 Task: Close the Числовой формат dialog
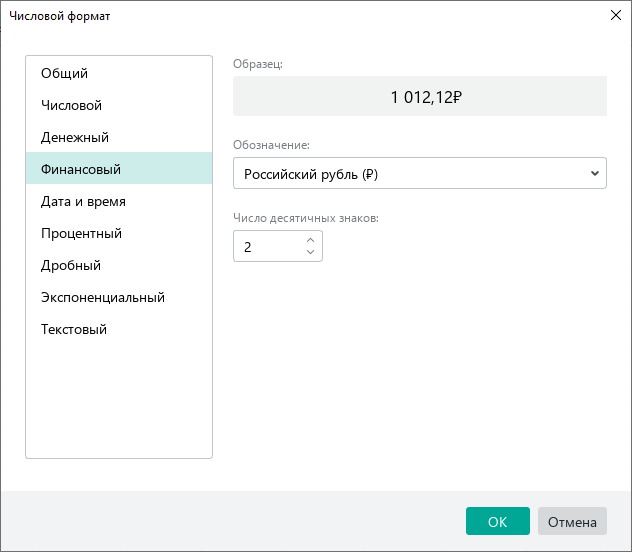614,16
